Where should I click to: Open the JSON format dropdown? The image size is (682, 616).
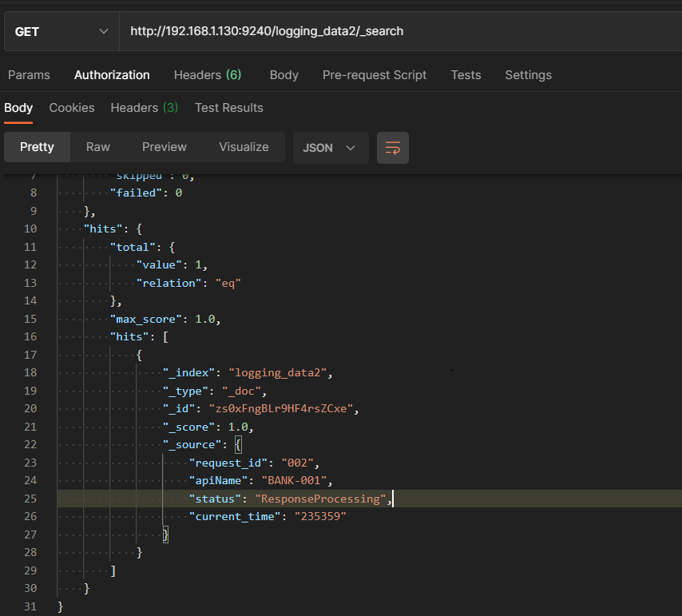[x=330, y=148]
